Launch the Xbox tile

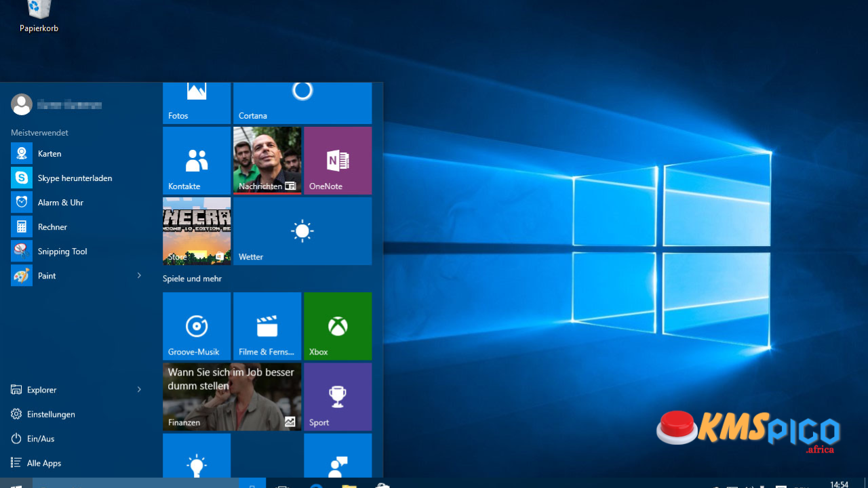coord(338,326)
